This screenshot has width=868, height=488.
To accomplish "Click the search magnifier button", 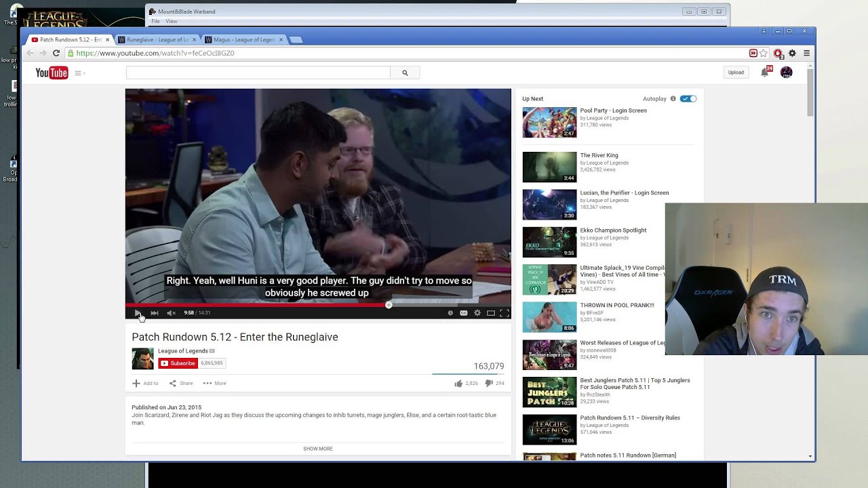I will [x=405, y=73].
